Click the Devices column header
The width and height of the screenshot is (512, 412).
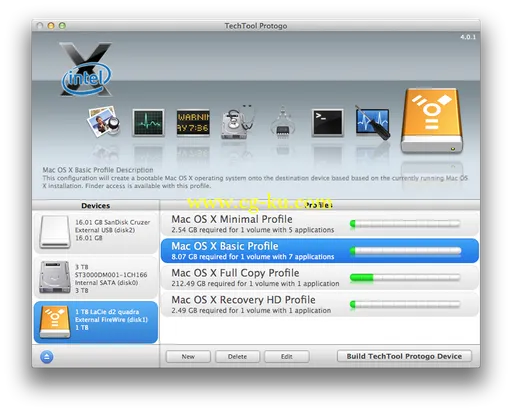pos(96,205)
